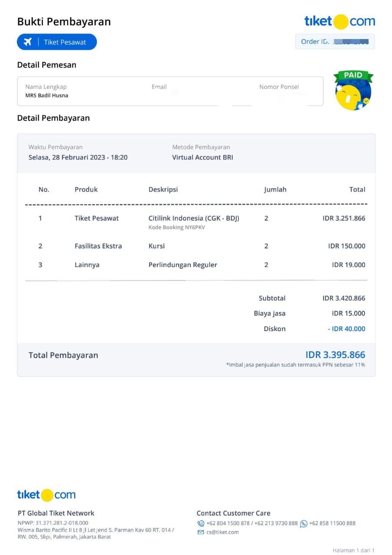Click the WhatsApp number +62 858 11500 888

click(332, 523)
